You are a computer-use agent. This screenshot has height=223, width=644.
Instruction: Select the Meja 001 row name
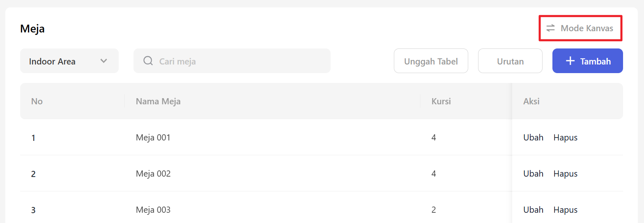point(153,138)
